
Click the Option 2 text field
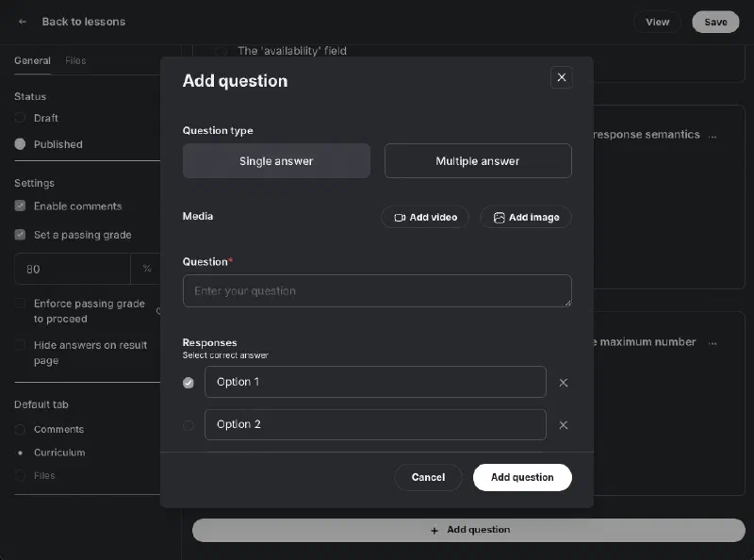click(375, 424)
